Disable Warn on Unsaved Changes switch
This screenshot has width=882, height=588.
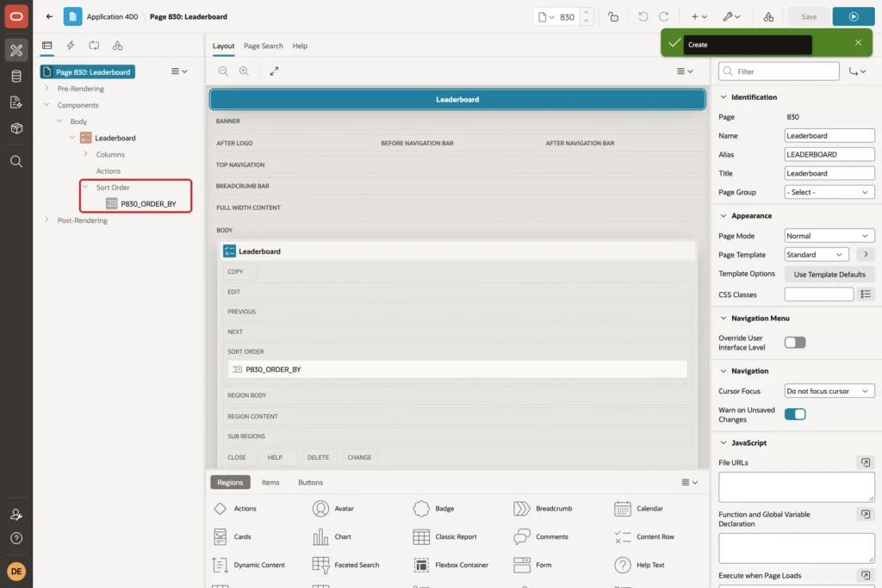[795, 414]
